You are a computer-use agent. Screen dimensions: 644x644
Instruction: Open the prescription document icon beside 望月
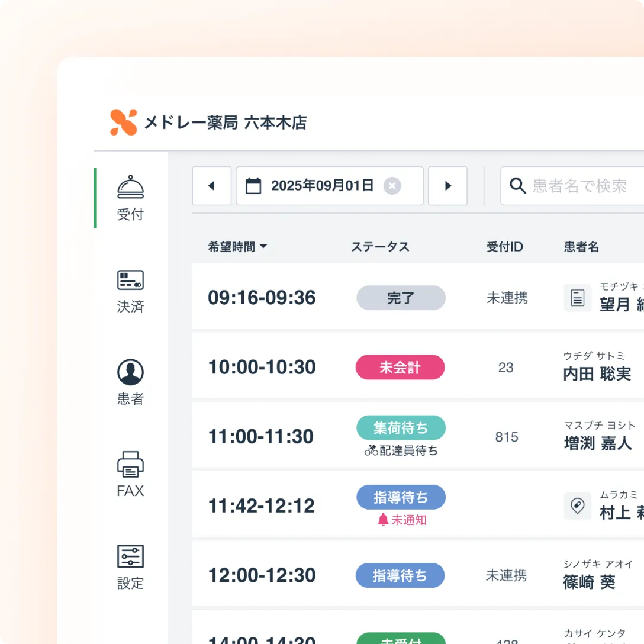(x=577, y=298)
